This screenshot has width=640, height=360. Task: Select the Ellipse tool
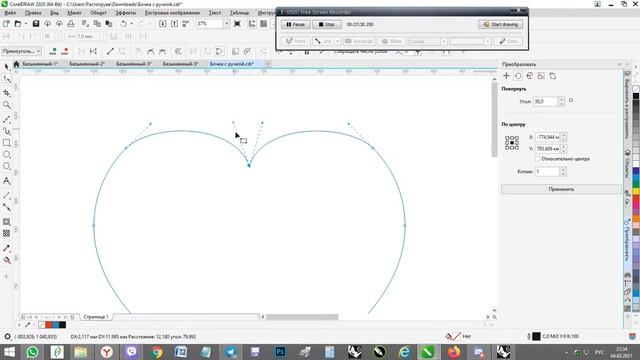pos(7,155)
